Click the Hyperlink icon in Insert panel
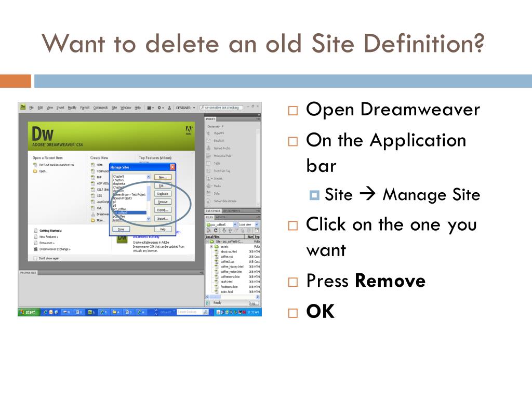The height and width of the screenshot is (399, 532). (209, 134)
